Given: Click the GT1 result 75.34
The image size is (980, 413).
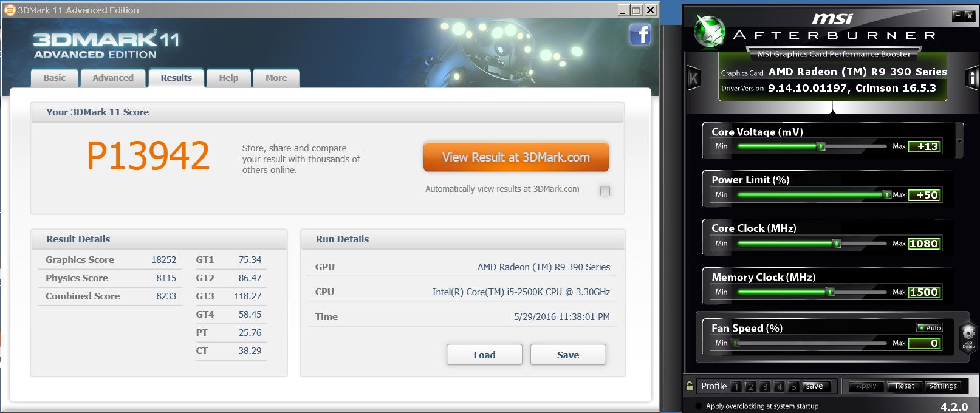Looking at the screenshot, I should point(250,259).
